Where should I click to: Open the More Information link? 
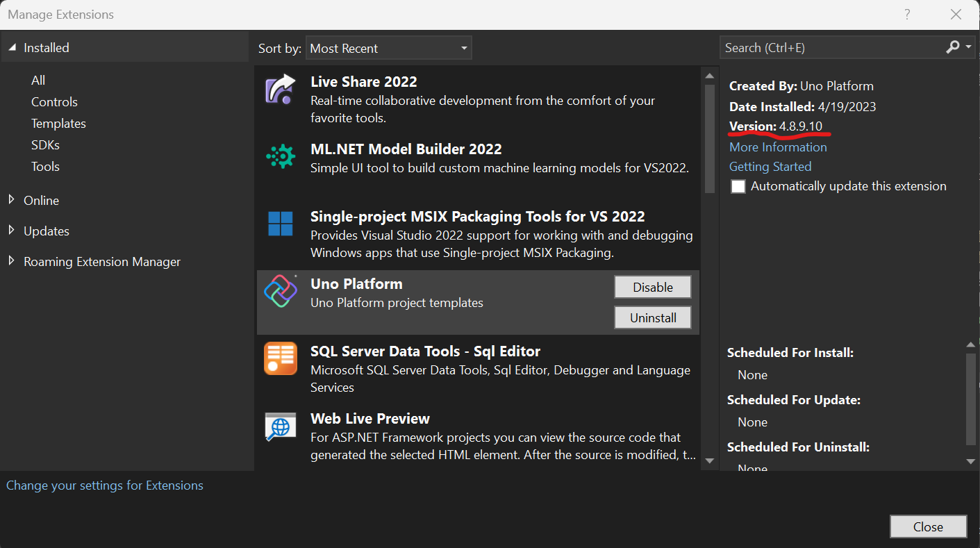[x=778, y=147]
